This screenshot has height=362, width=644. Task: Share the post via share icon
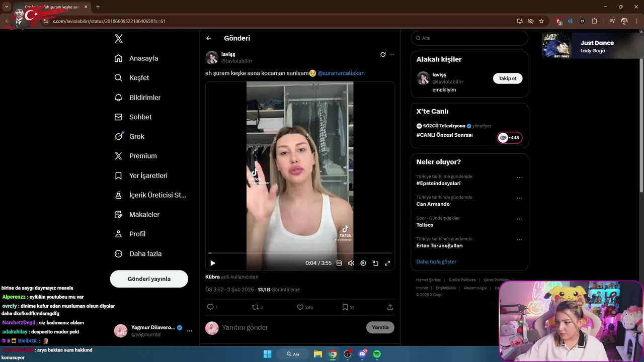[x=390, y=307]
